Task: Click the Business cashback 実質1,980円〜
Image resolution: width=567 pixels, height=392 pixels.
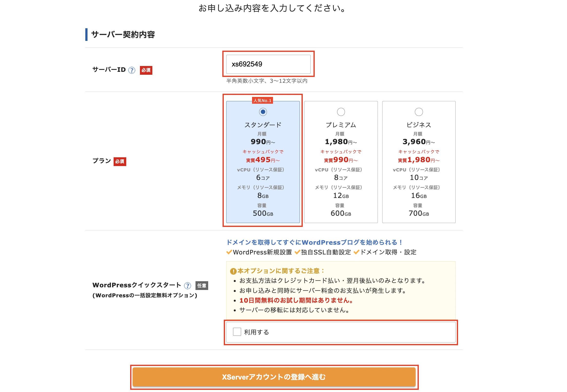Action: click(x=419, y=160)
